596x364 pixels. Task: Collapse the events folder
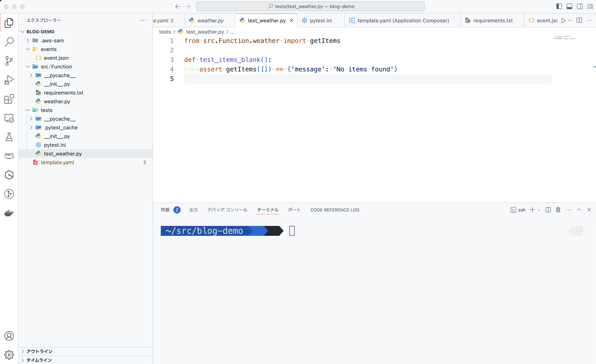click(x=28, y=49)
